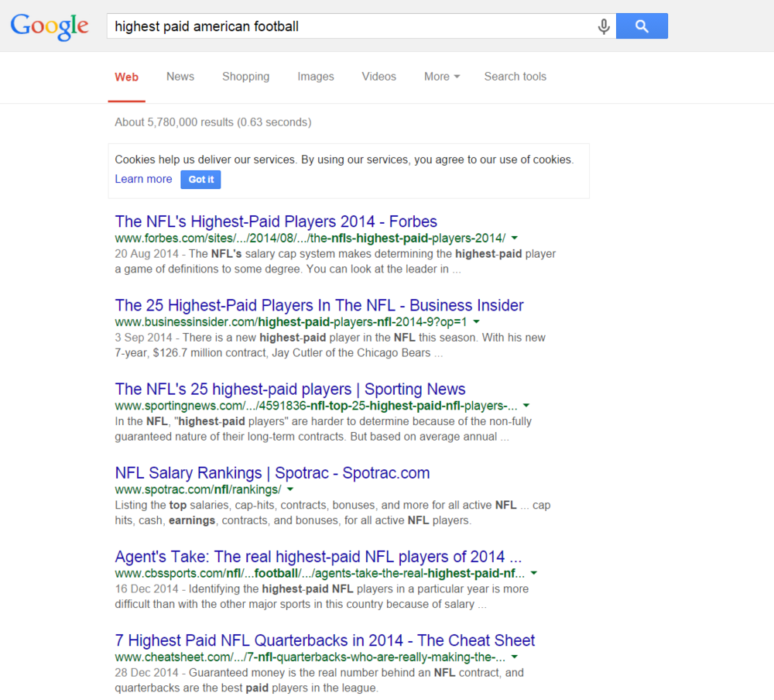774x700 pixels.
Task: Click the '16 Dec 2014' CBS Sports snippet
Action: click(x=322, y=597)
